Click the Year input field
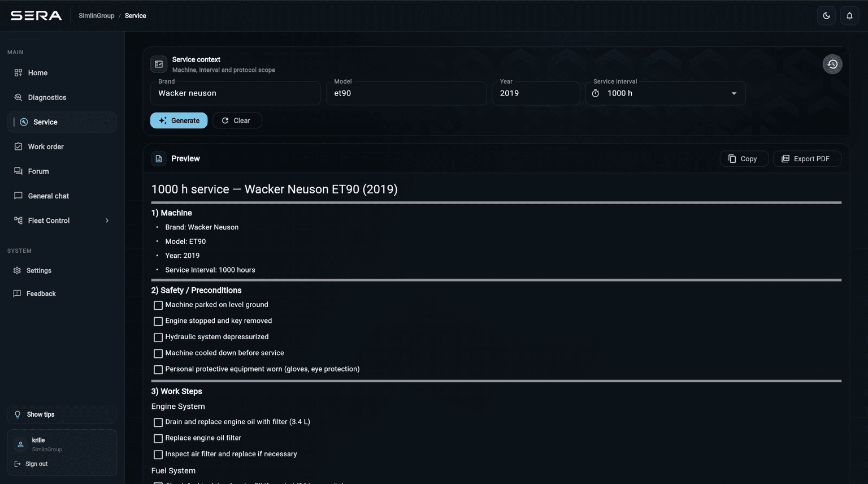The height and width of the screenshot is (484, 868). tap(536, 93)
